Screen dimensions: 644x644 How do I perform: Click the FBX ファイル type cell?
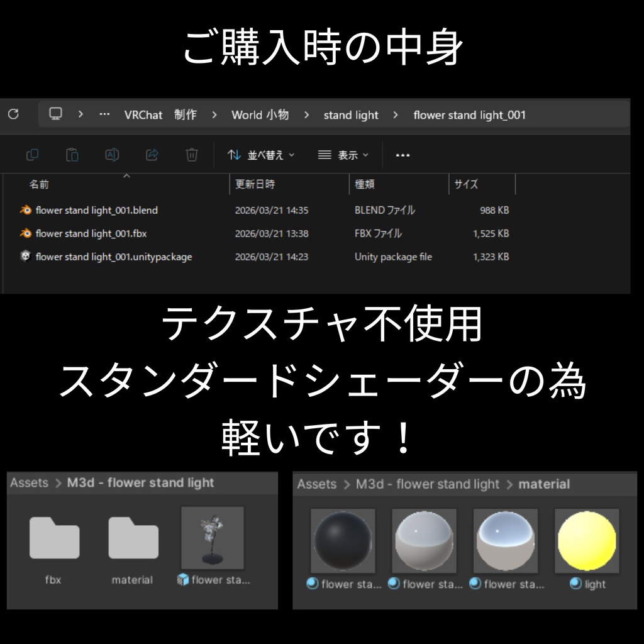click(378, 233)
